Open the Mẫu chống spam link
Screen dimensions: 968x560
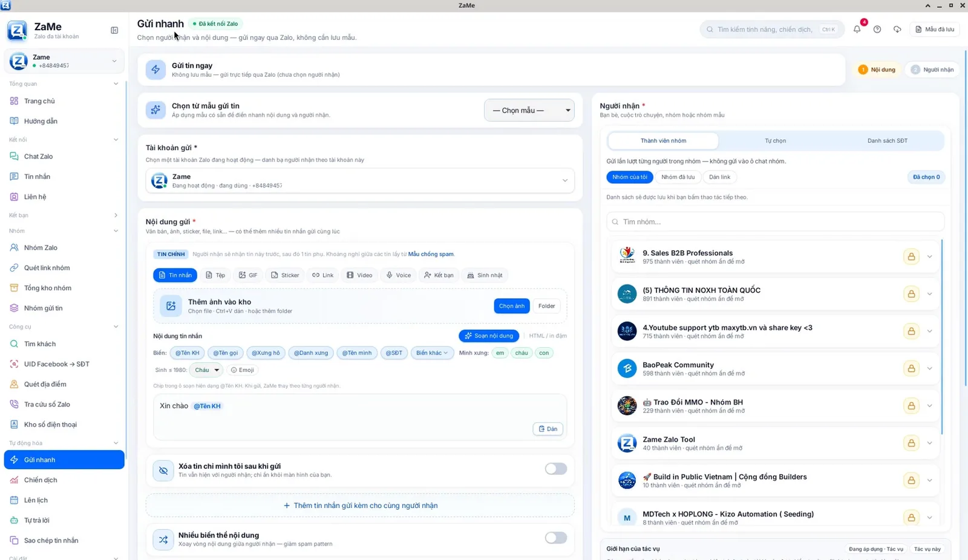[x=431, y=254]
